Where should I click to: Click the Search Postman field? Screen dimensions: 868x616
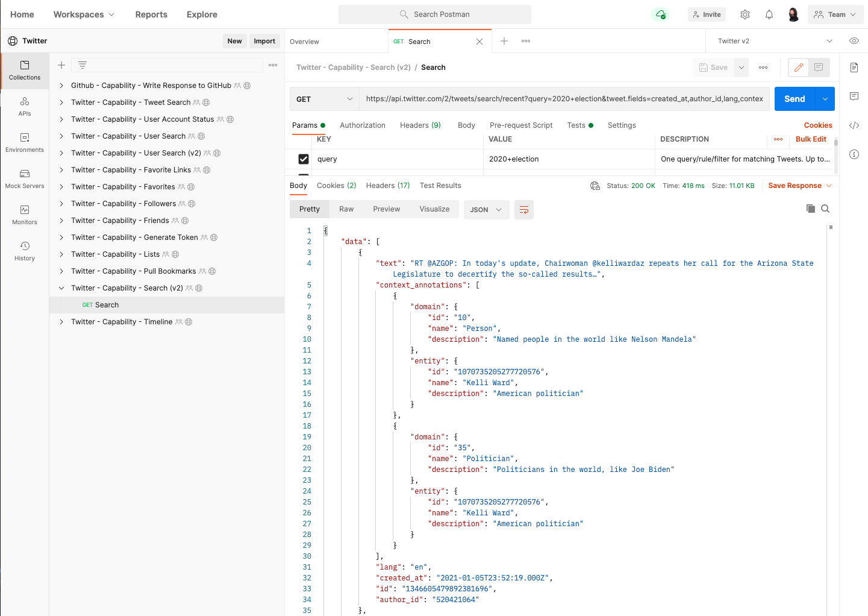[435, 14]
